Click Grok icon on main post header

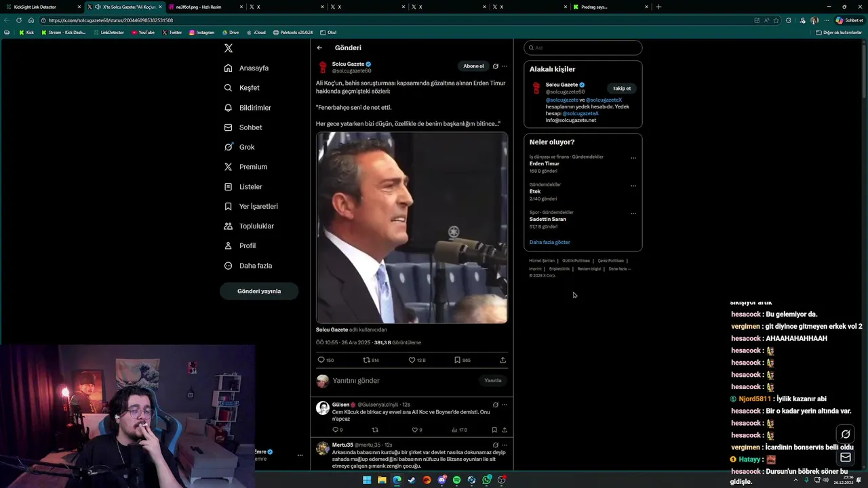point(496,66)
